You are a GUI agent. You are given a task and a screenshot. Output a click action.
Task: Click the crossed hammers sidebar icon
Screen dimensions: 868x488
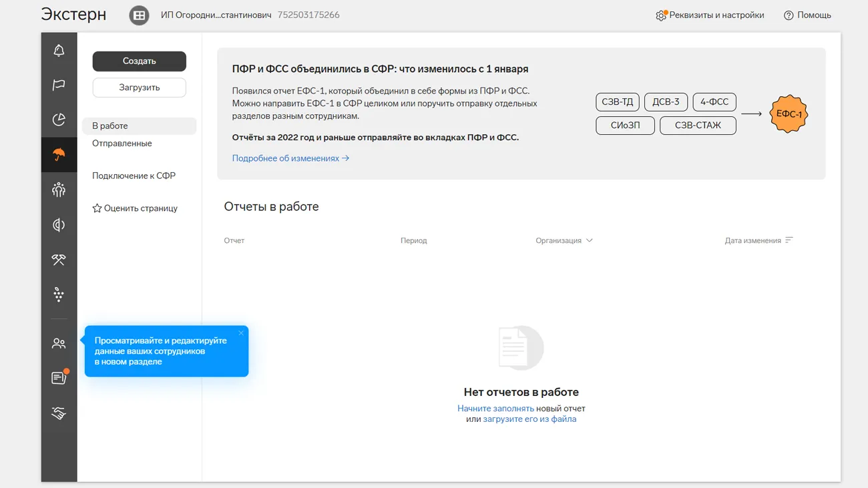point(59,260)
